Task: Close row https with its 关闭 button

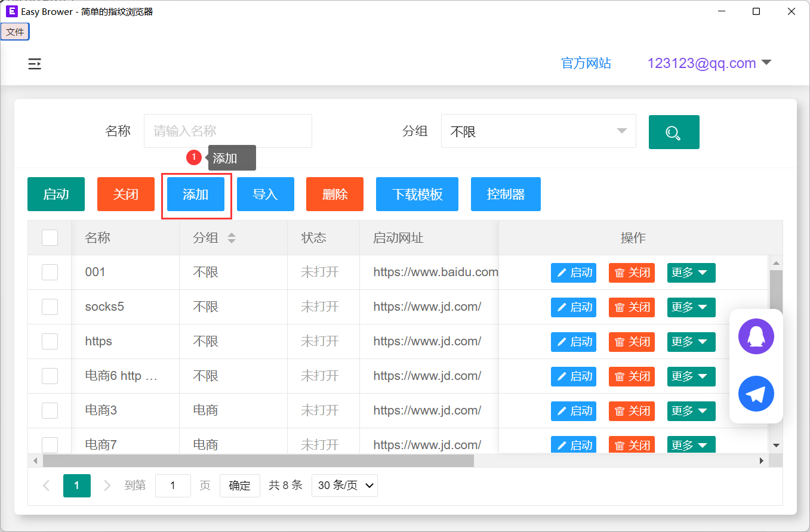Action: 632,342
